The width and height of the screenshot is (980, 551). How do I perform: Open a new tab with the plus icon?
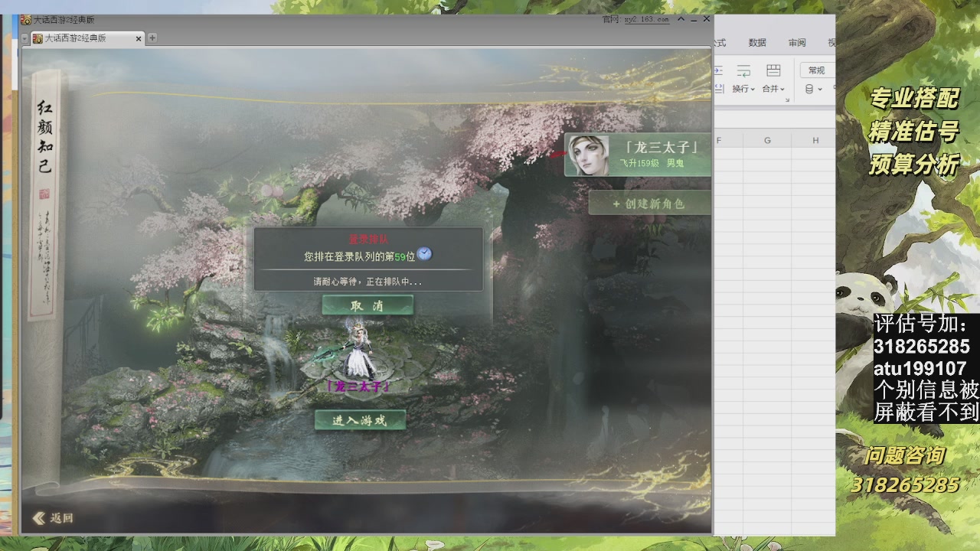pyautogui.click(x=152, y=37)
